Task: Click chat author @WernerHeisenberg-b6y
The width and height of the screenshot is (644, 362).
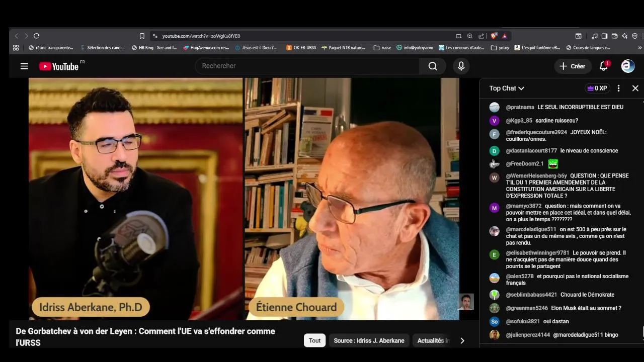Action: (536, 176)
